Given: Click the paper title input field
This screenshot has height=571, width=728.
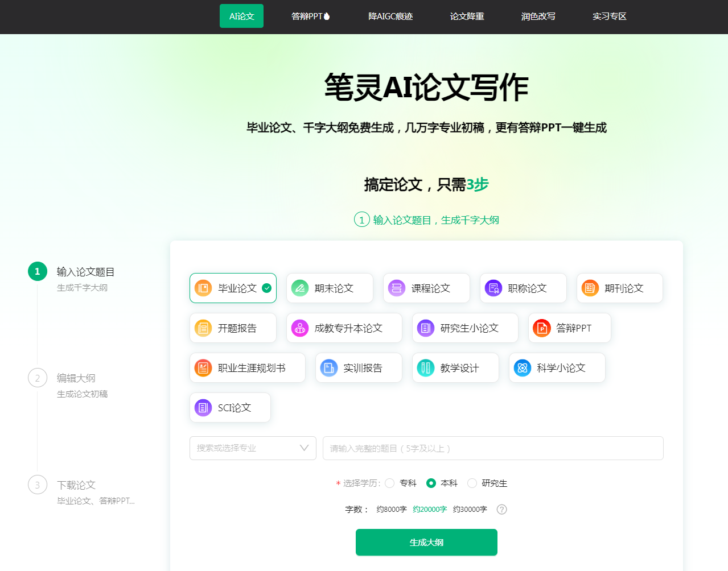Looking at the screenshot, I should tap(493, 448).
